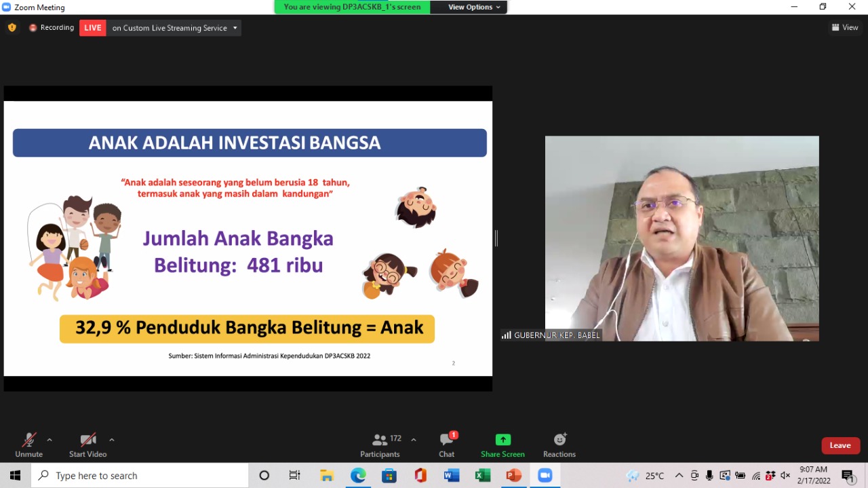The image size is (868, 488).
Task: Open the Excel taskbar icon
Action: click(482, 476)
